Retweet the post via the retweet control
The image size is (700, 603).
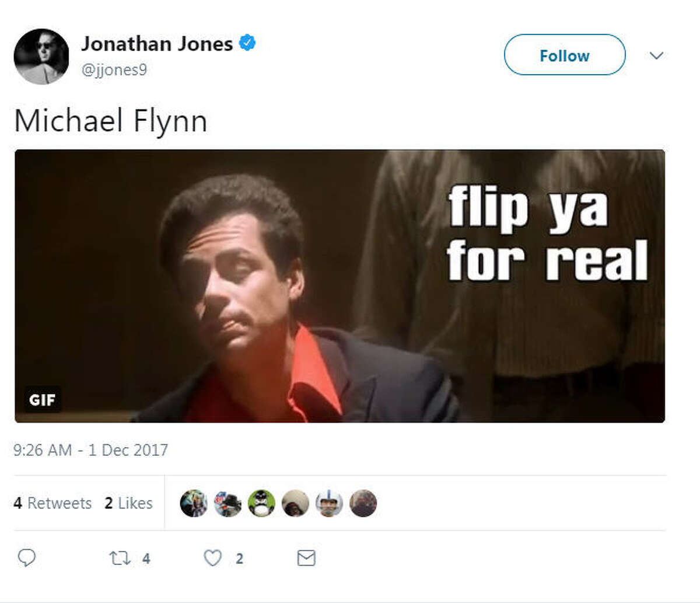[x=124, y=559]
